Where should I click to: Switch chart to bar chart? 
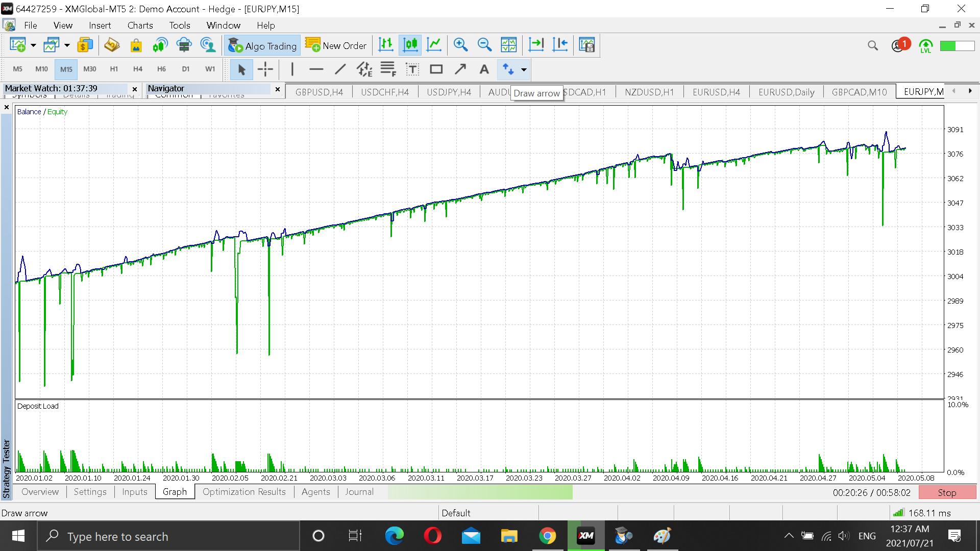coord(386,45)
